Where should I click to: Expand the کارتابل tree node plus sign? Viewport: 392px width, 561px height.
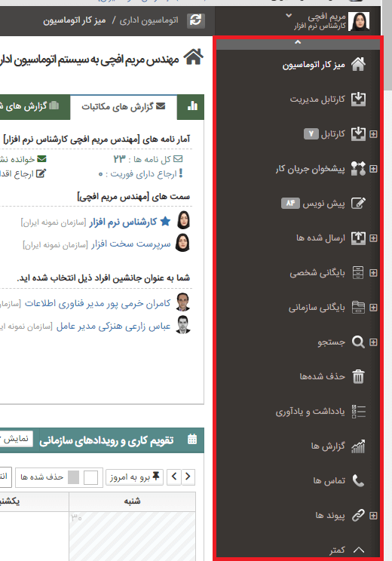373,134
